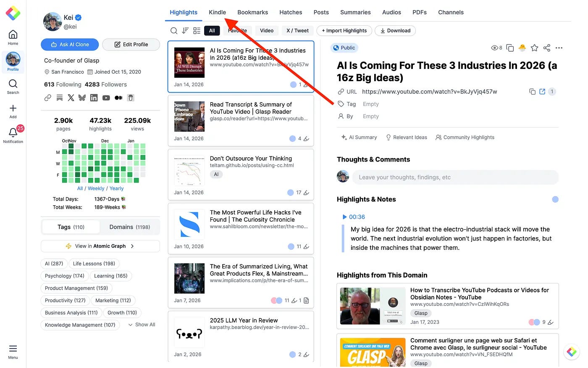Open the Channels tab
The height and width of the screenshot is (368, 588).
click(451, 12)
